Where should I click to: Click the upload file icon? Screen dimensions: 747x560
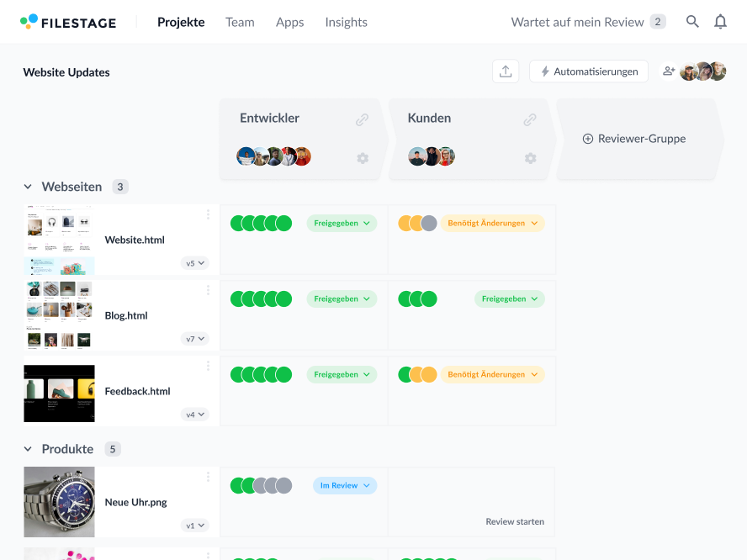(506, 71)
